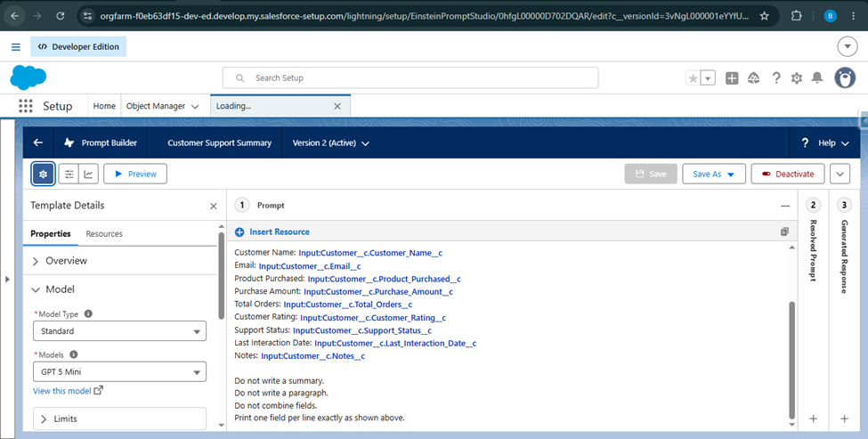Open the browser extensions puzzle icon
The width and height of the screenshot is (868, 439).
[796, 16]
